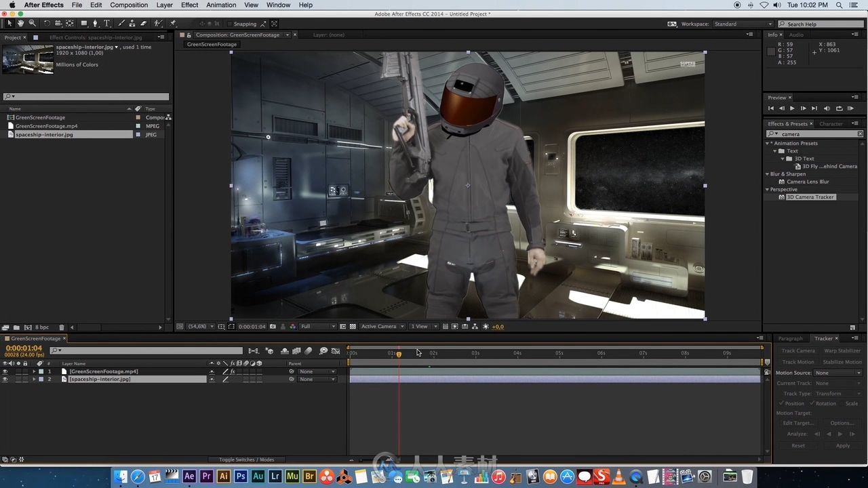The image size is (868, 488).
Task: Select the Brush tool
Action: [x=123, y=23]
